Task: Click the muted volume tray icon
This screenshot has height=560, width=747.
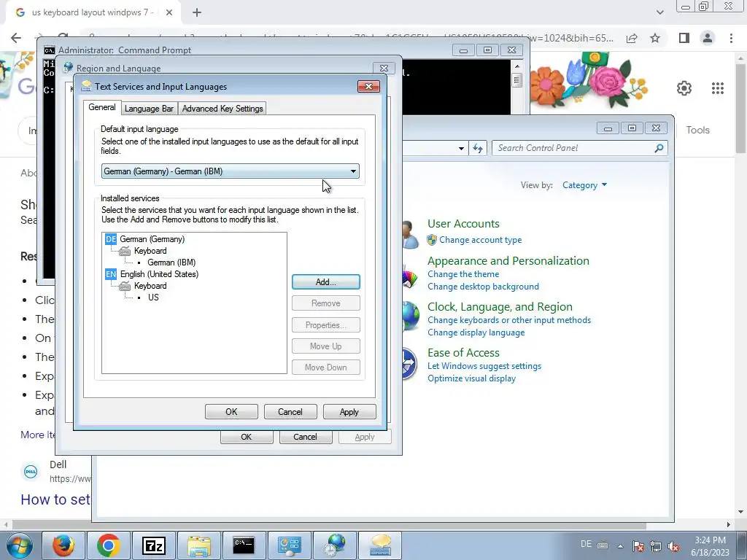Action: 673,546
